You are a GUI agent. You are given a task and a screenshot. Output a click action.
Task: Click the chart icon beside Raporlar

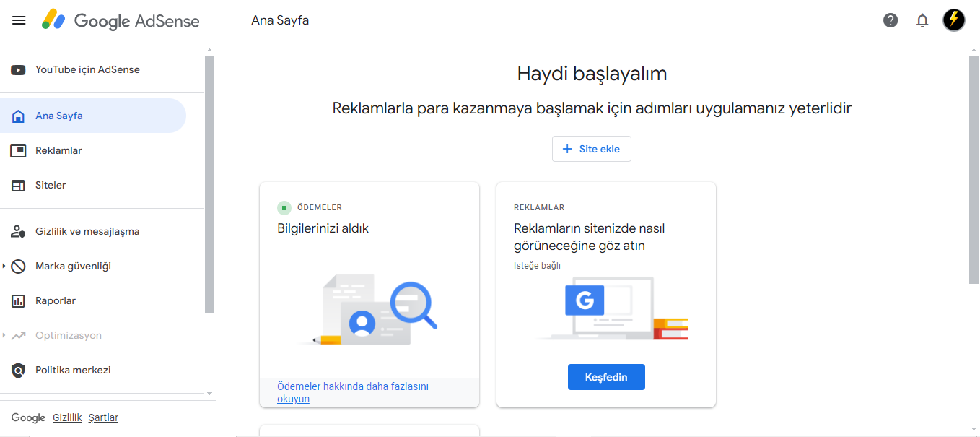tap(18, 301)
